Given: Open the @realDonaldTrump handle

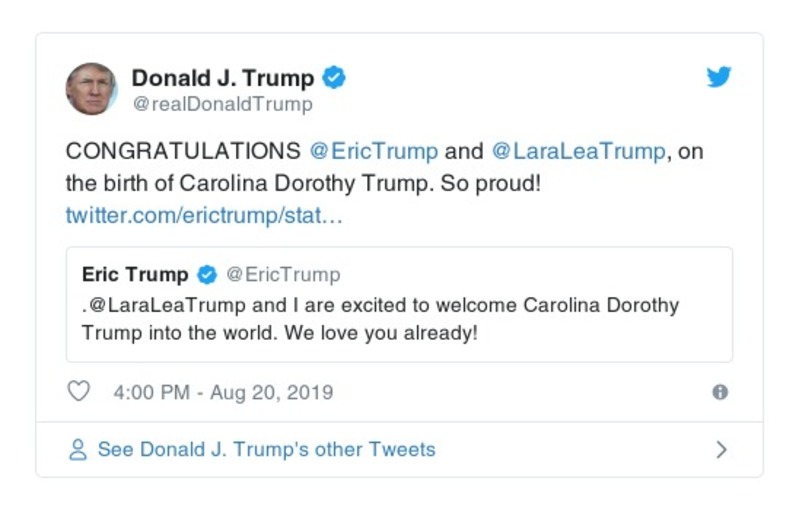Looking at the screenshot, I should coord(222,104).
